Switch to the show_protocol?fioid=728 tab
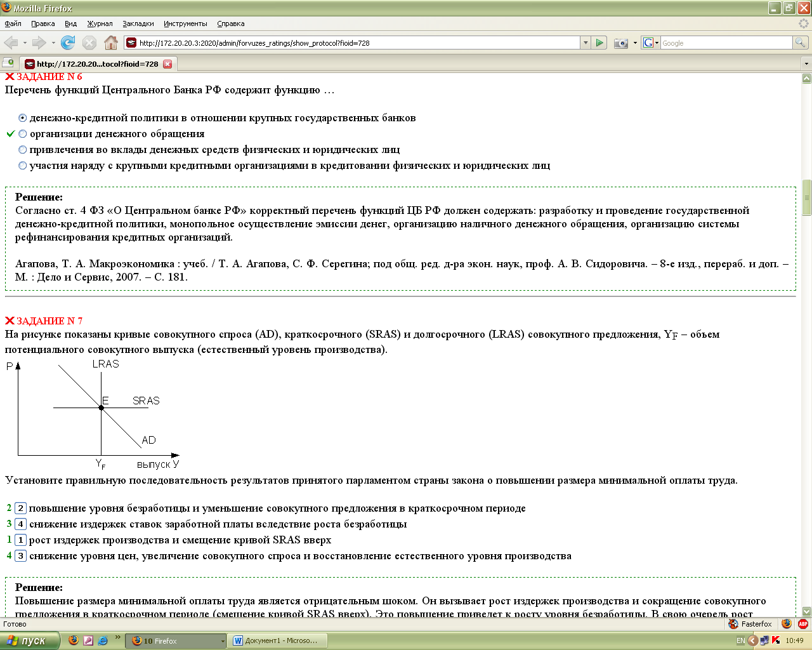 [98, 63]
